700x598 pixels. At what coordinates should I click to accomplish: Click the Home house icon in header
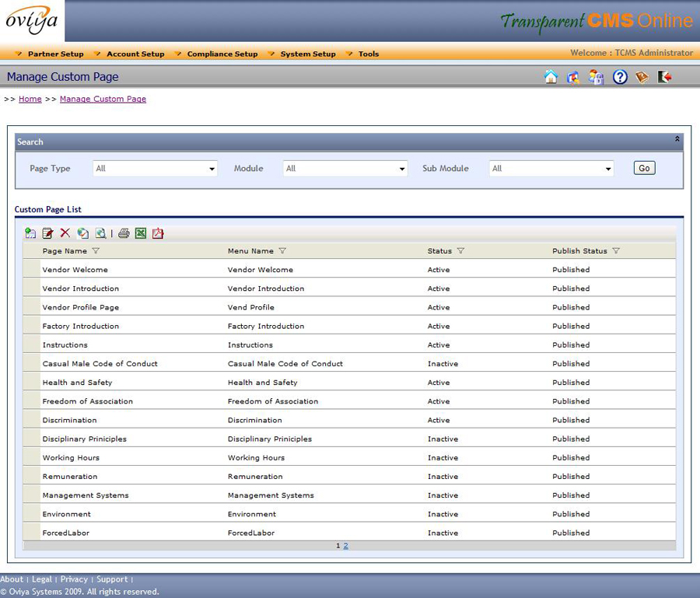point(551,77)
